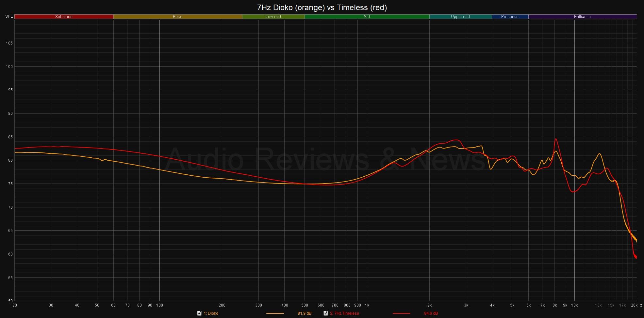The width and height of the screenshot is (644, 318).
Task: Uncheck the Dioko trace checkbox
Action: 199,313
